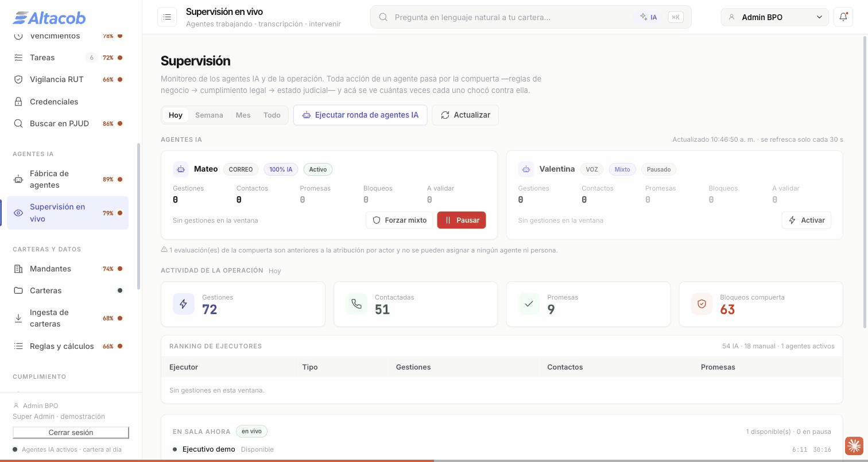Run Ejecutar ronda de agentes IA

(361, 115)
